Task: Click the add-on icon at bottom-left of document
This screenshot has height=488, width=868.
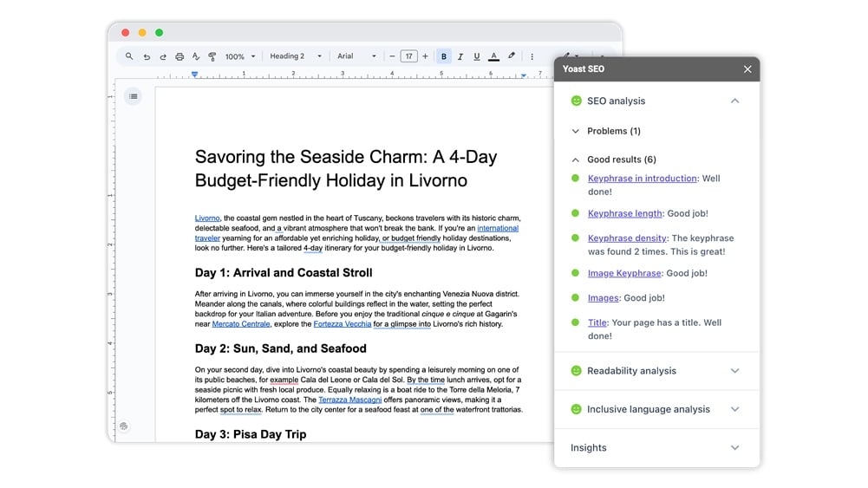Action: click(123, 426)
